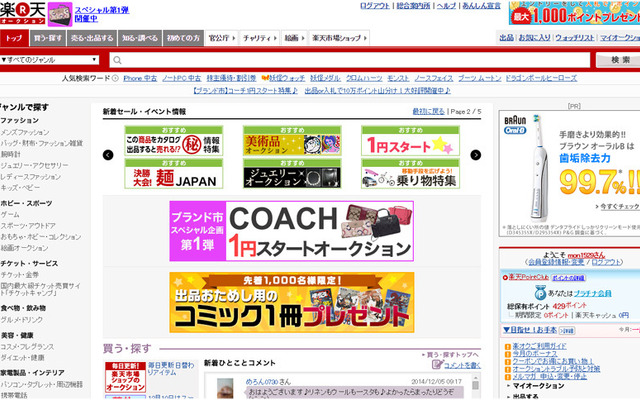Viewport: 640px width, 400px height.
Task: Click the 妖怪ウォッチ search keyword
Action: (x=287, y=78)
